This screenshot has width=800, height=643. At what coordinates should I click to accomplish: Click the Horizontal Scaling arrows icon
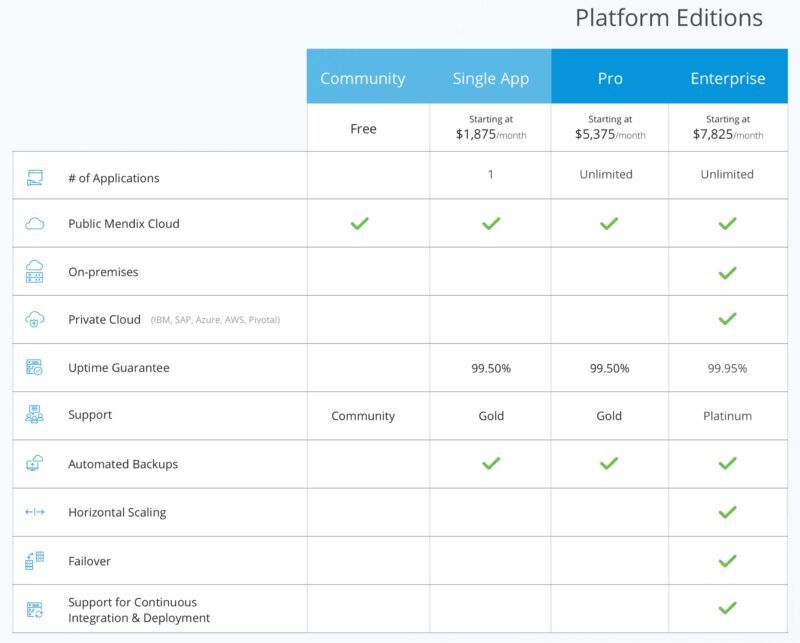(35, 512)
